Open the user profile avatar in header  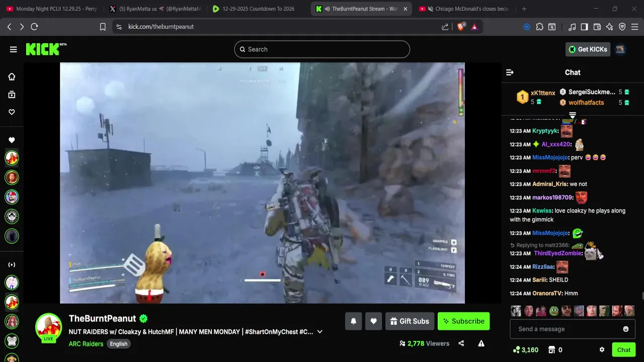(620, 49)
